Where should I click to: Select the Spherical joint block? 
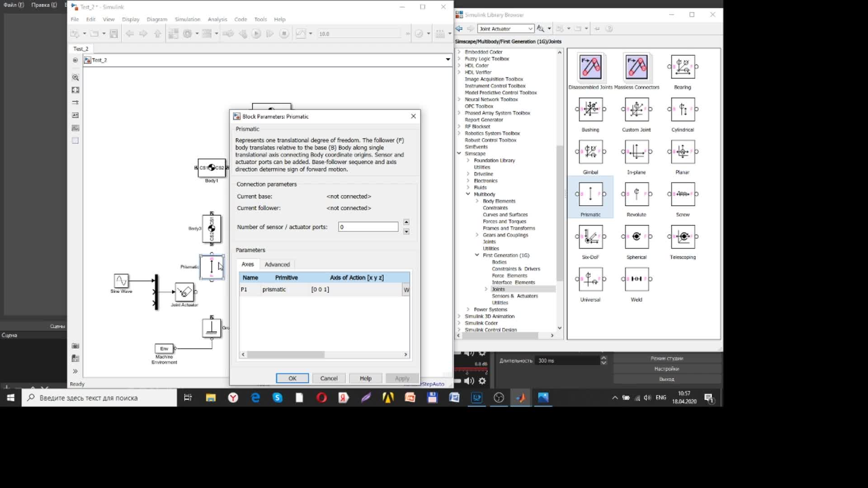pos(637,237)
